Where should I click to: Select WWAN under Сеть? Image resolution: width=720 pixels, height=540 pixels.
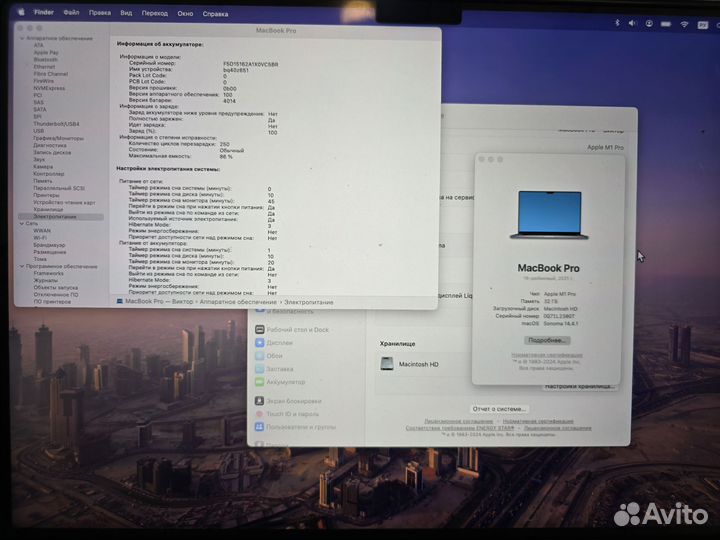pyautogui.click(x=42, y=231)
